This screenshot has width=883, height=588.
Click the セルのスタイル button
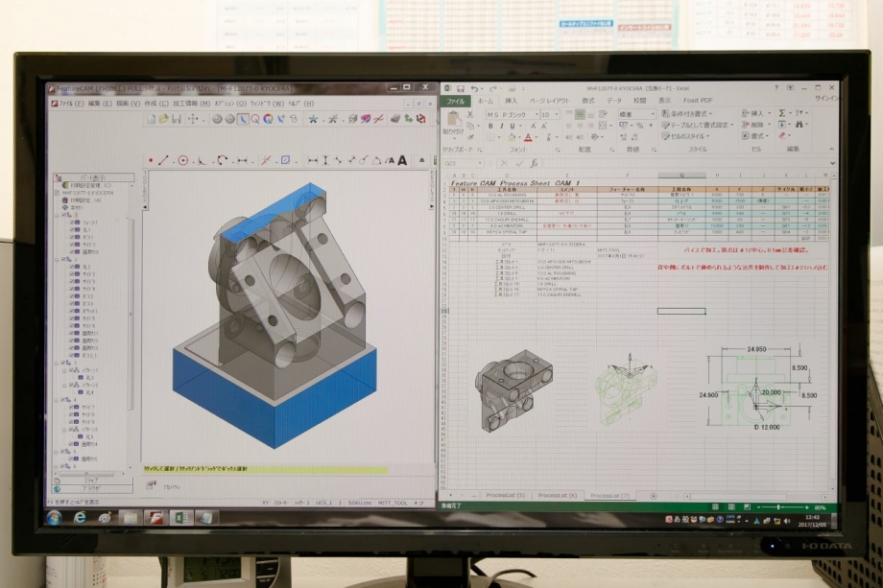[x=685, y=136]
